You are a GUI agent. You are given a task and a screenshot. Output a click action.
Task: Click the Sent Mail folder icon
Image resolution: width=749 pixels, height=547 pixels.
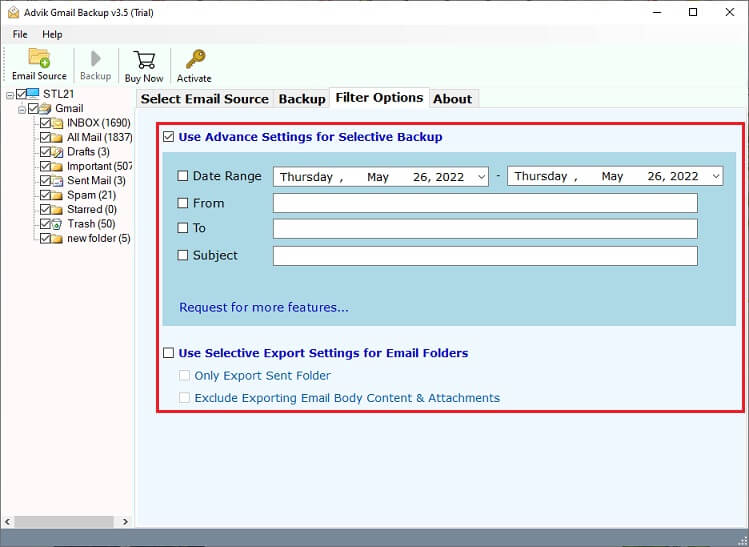[x=57, y=181]
